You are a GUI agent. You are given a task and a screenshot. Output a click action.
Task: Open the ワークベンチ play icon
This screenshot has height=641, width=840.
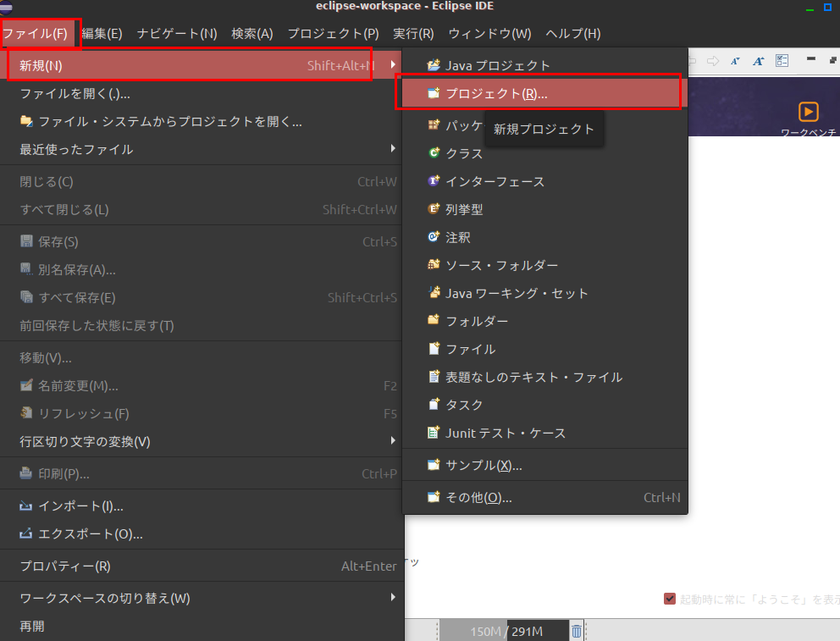coord(809,112)
